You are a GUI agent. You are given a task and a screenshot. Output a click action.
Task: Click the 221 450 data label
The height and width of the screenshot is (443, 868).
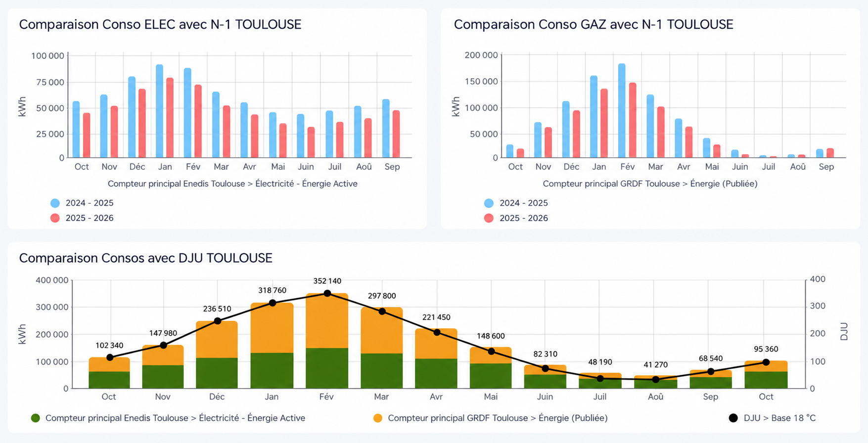436,317
